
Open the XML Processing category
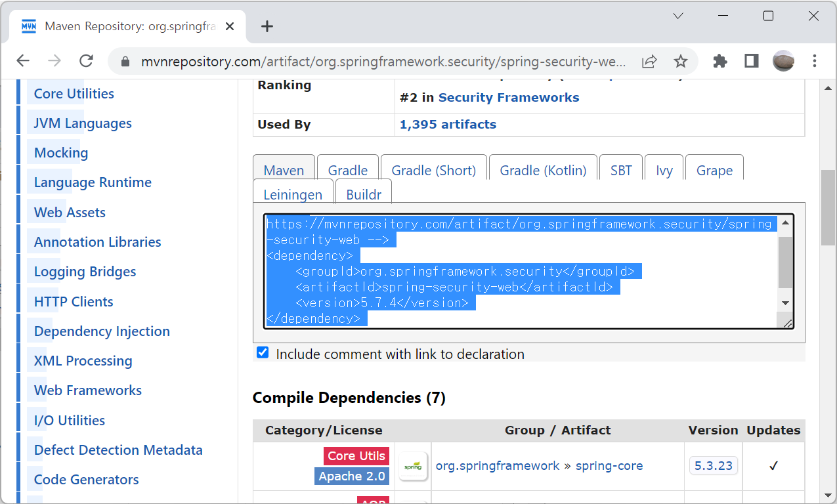coord(83,361)
